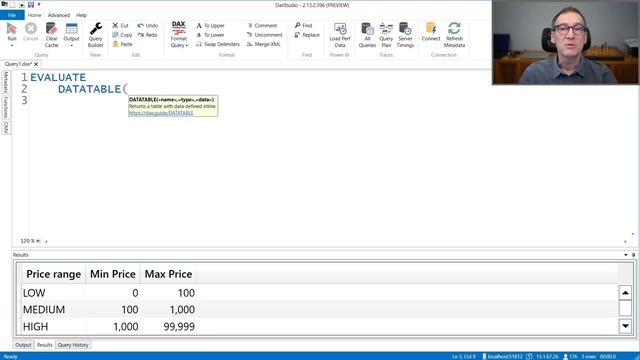Toggle the Query Plan trace
The width and height of the screenshot is (640, 360).
pos(386,35)
